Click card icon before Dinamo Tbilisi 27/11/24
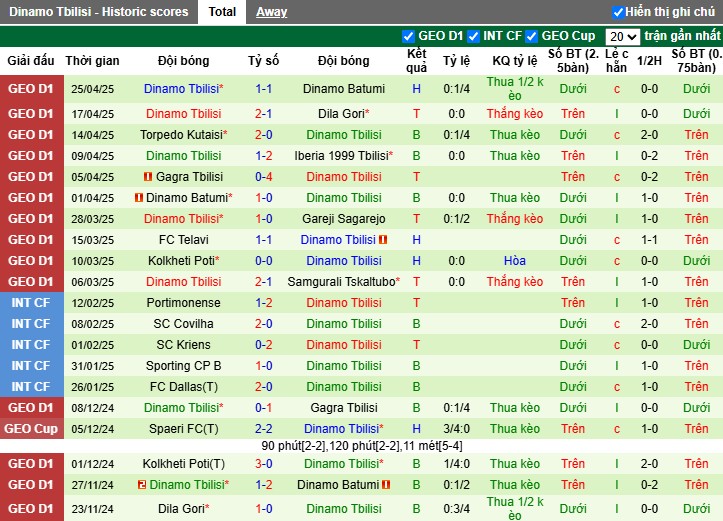 (142, 485)
